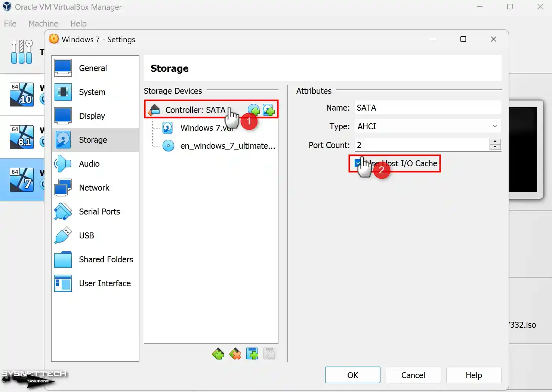
Task: Confirm settings with OK button
Action: 352,375
